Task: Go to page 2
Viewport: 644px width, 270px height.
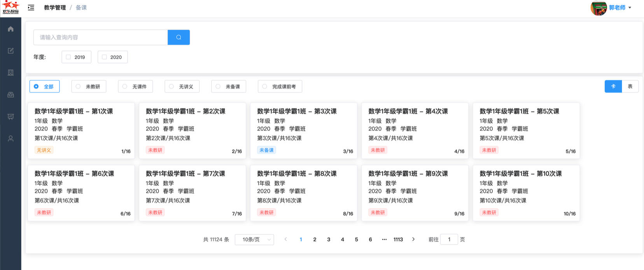Action: pos(315,239)
